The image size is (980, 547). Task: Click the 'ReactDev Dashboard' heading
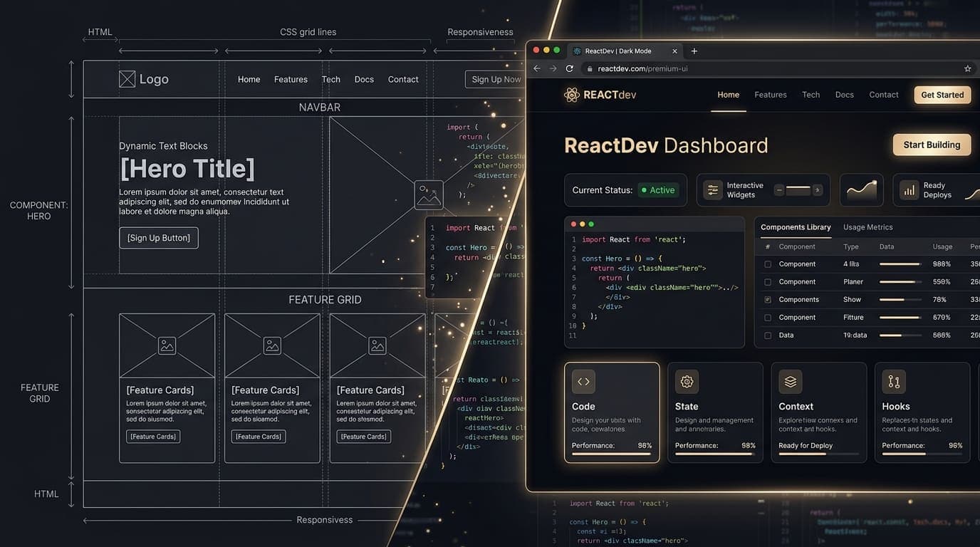tap(666, 145)
